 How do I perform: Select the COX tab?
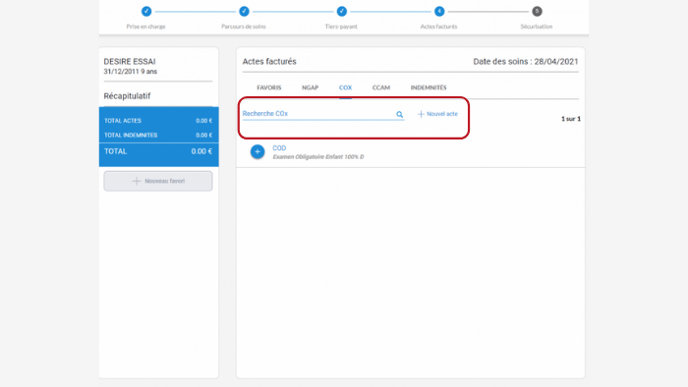pos(345,88)
